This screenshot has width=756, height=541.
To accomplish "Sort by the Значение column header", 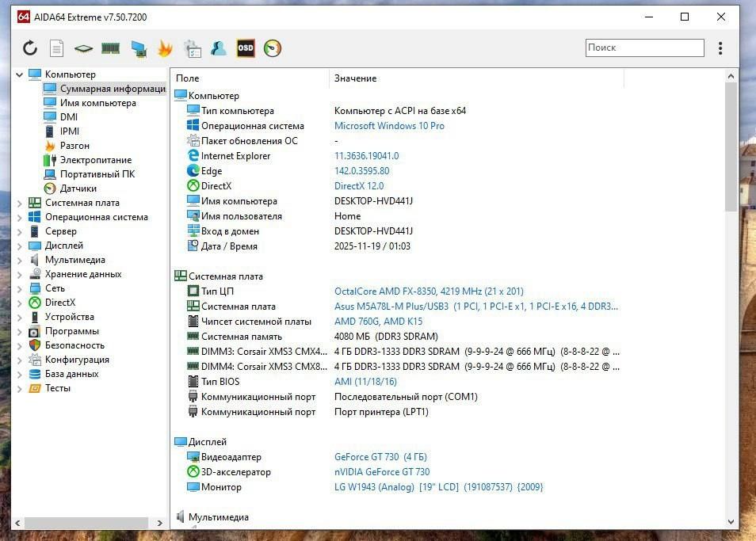I will point(476,78).
